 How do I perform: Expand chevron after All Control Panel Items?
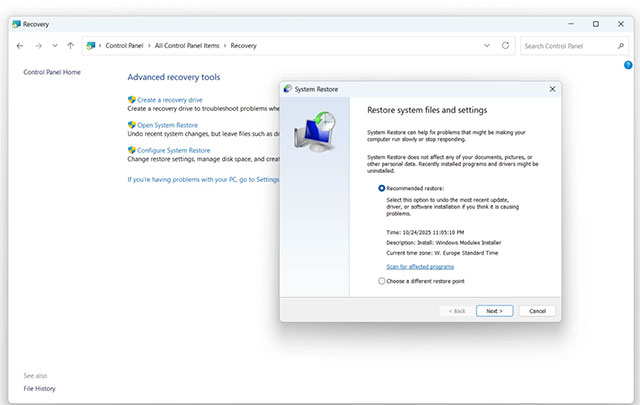coord(225,46)
